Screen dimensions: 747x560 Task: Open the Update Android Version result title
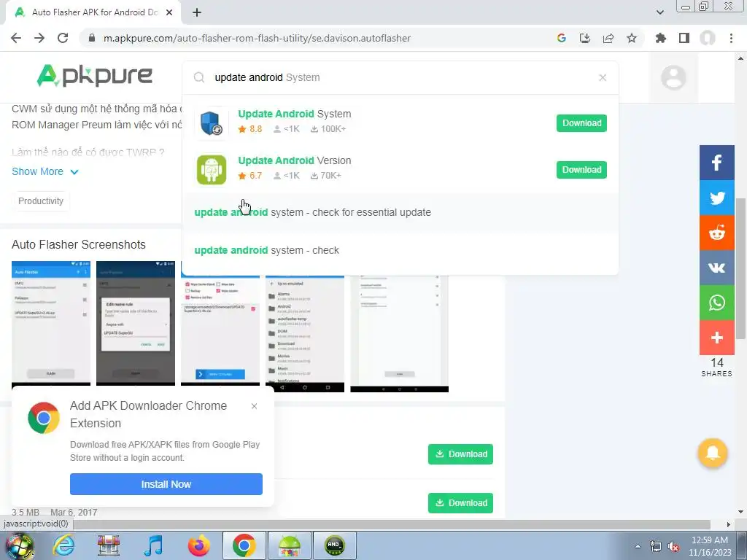tap(295, 160)
